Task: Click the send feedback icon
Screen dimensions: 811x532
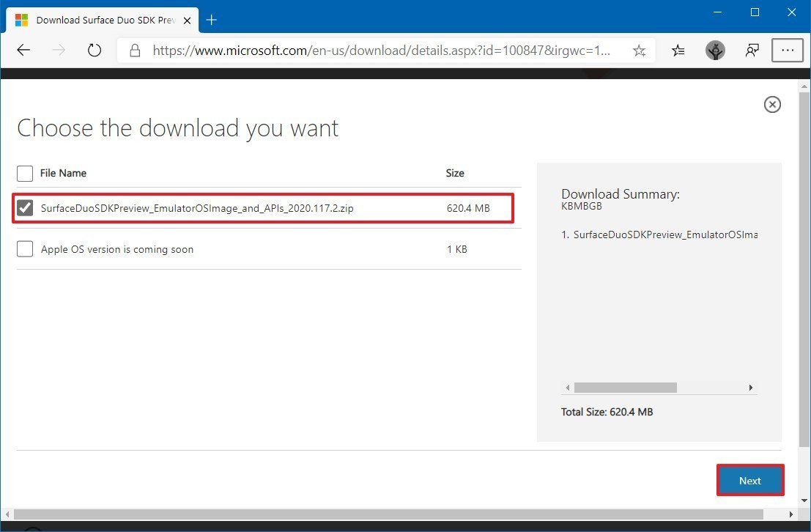Action: tap(752, 50)
